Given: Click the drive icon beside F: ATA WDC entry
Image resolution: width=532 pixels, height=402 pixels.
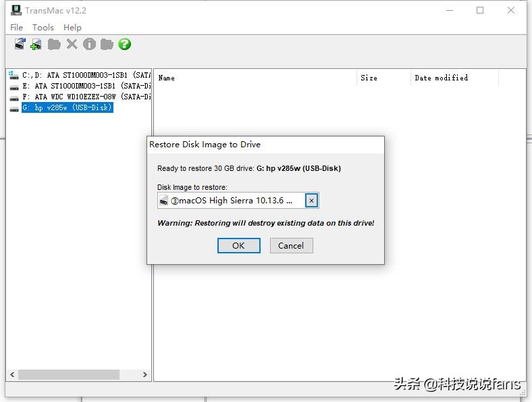Looking at the screenshot, I should coord(14,98).
